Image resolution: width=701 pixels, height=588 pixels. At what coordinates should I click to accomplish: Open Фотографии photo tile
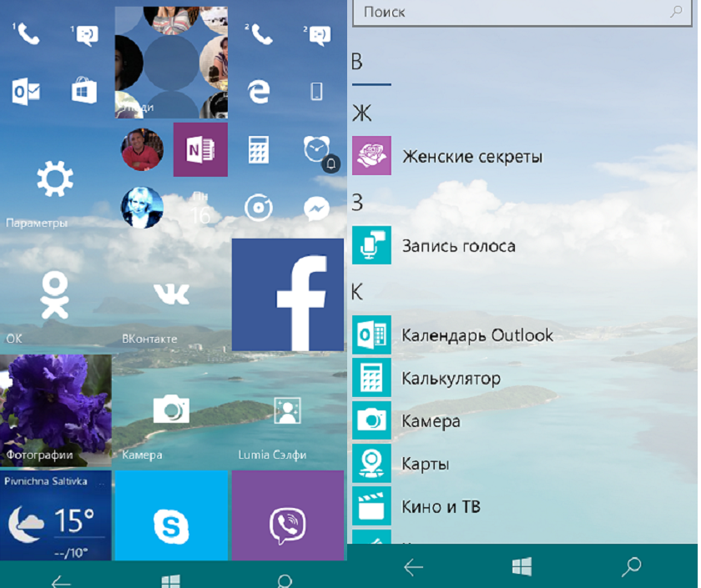[x=55, y=411]
